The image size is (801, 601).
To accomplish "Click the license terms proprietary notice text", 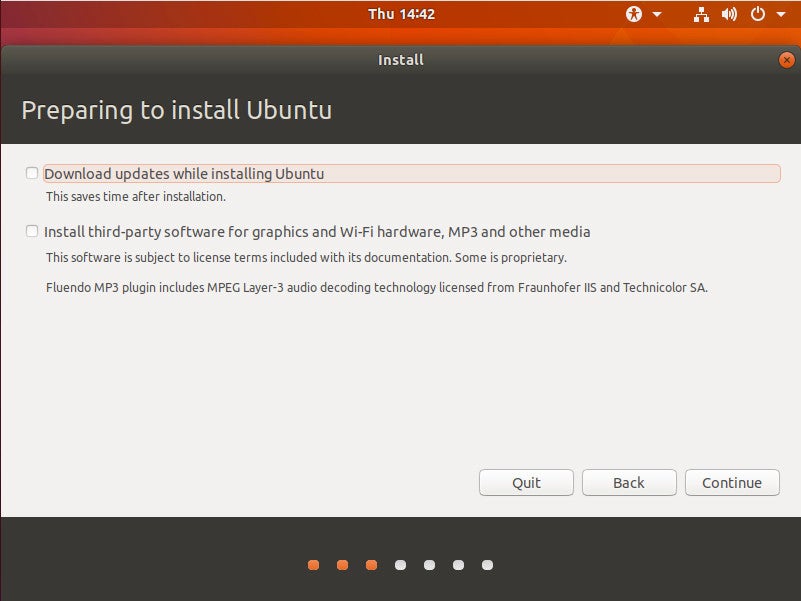I will (x=307, y=257).
